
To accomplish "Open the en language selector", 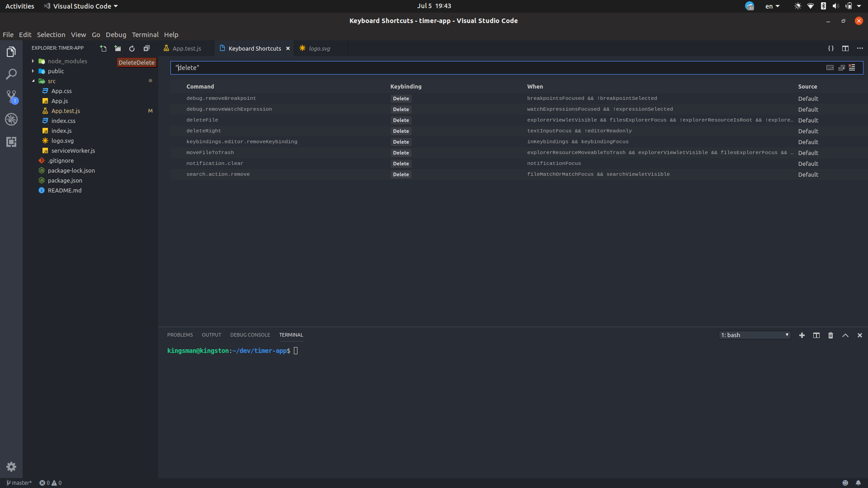I will click(x=772, y=6).
